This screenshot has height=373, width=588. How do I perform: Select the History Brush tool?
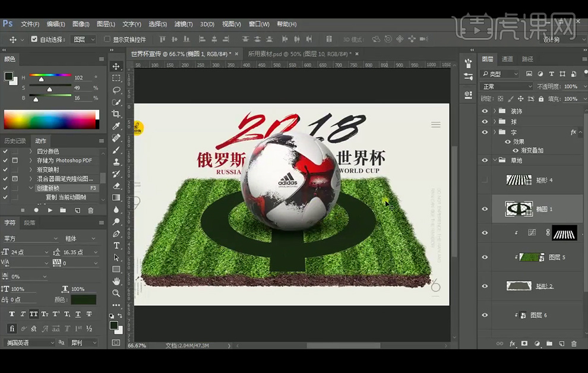(116, 173)
